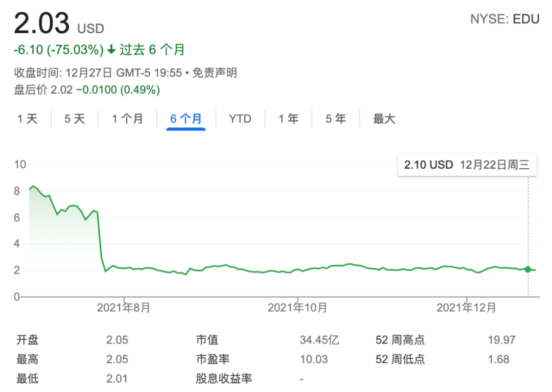Show the 1 个月 chart range
The image size is (552, 392).
(128, 119)
